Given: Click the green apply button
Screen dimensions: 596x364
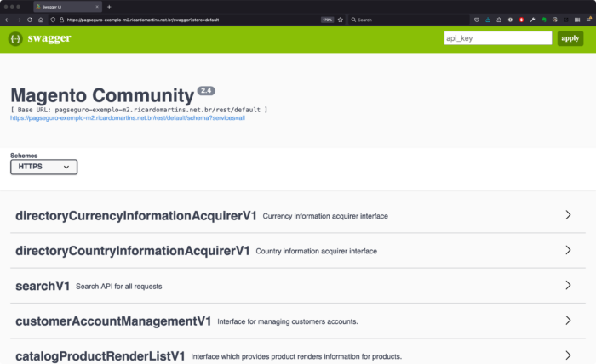Looking at the screenshot, I should [570, 38].
